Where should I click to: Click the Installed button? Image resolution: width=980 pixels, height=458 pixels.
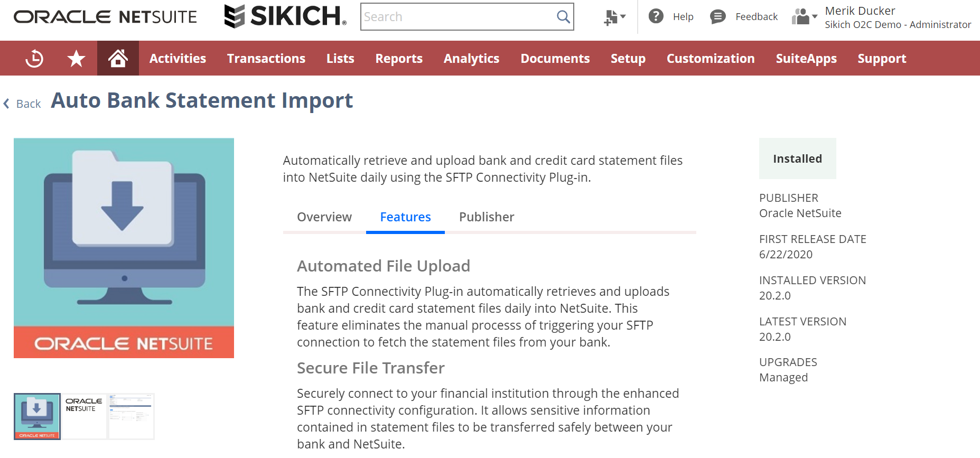[x=797, y=158]
